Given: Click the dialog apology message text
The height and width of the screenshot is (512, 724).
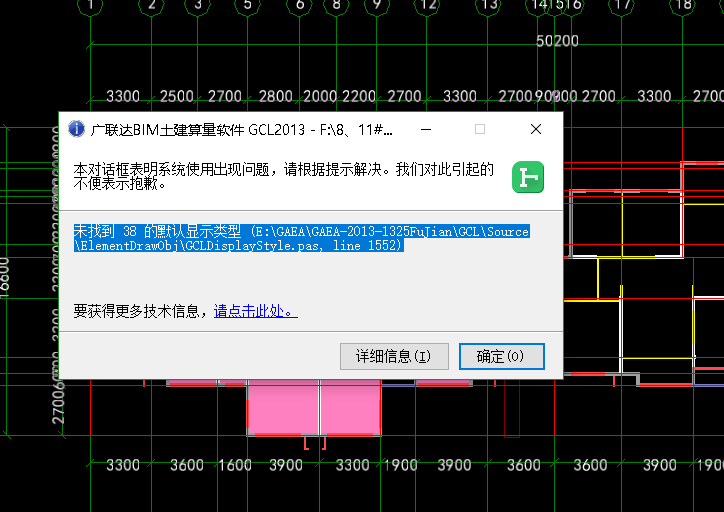Looking at the screenshot, I should coord(284,176).
